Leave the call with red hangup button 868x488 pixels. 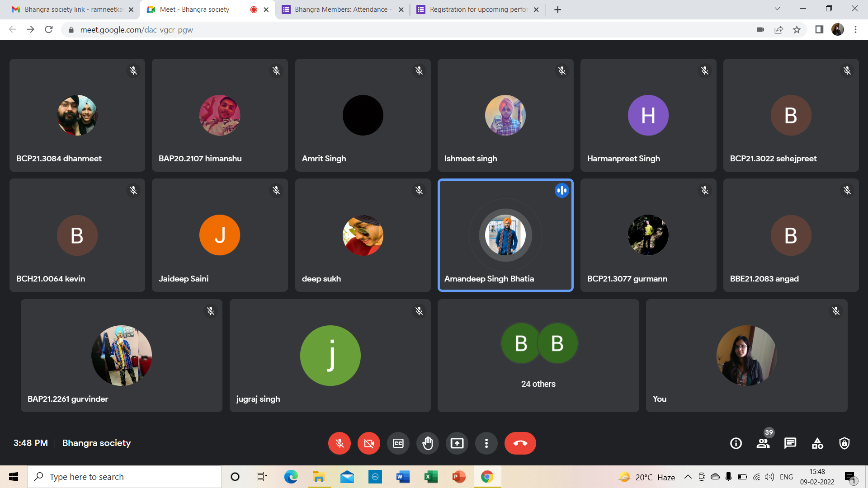pyautogui.click(x=520, y=443)
